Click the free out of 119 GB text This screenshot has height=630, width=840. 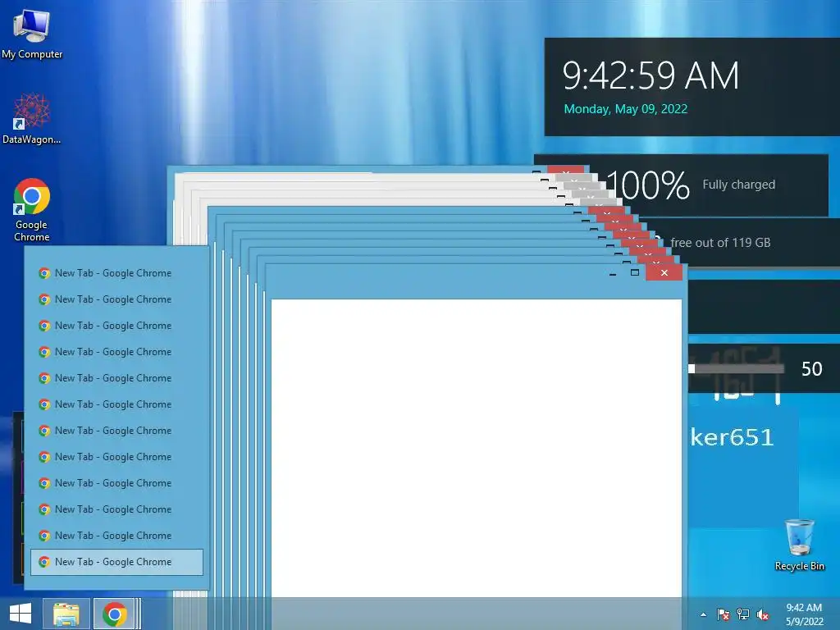click(720, 243)
